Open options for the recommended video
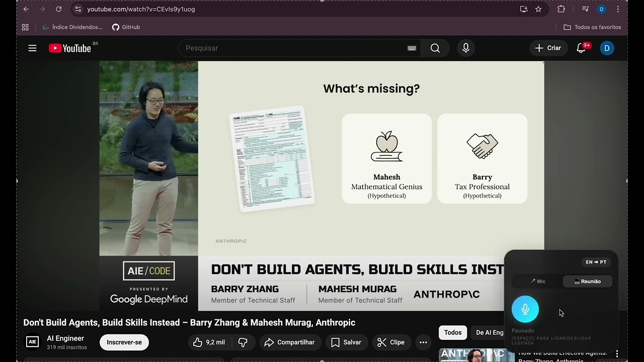This screenshot has width=644, height=362. click(617, 354)
